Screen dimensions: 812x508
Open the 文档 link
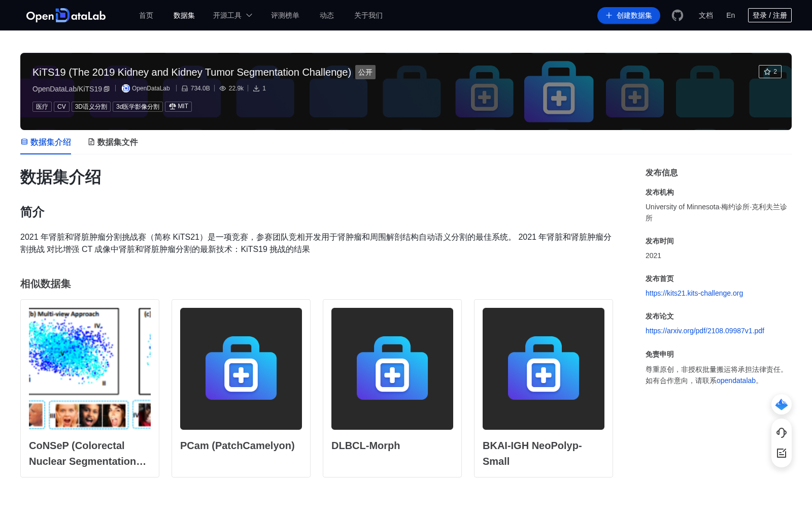(706, 15)
